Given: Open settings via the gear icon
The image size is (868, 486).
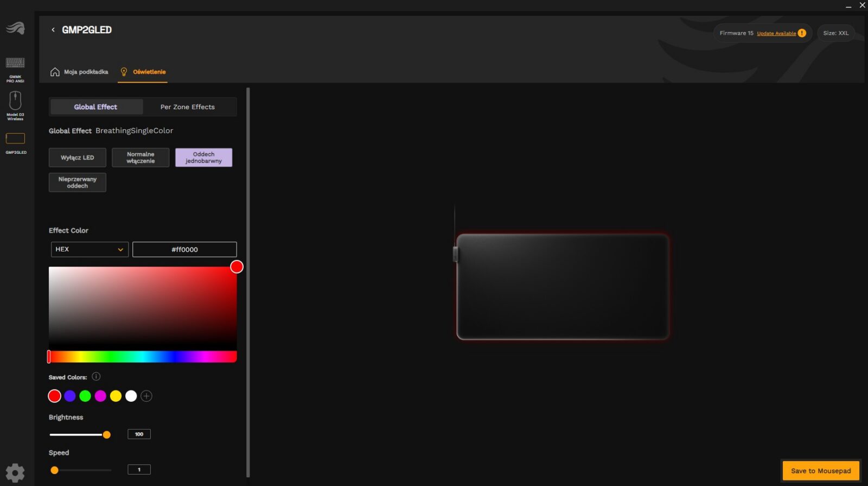Looking at the screenshot, I should tap(15, 472).
